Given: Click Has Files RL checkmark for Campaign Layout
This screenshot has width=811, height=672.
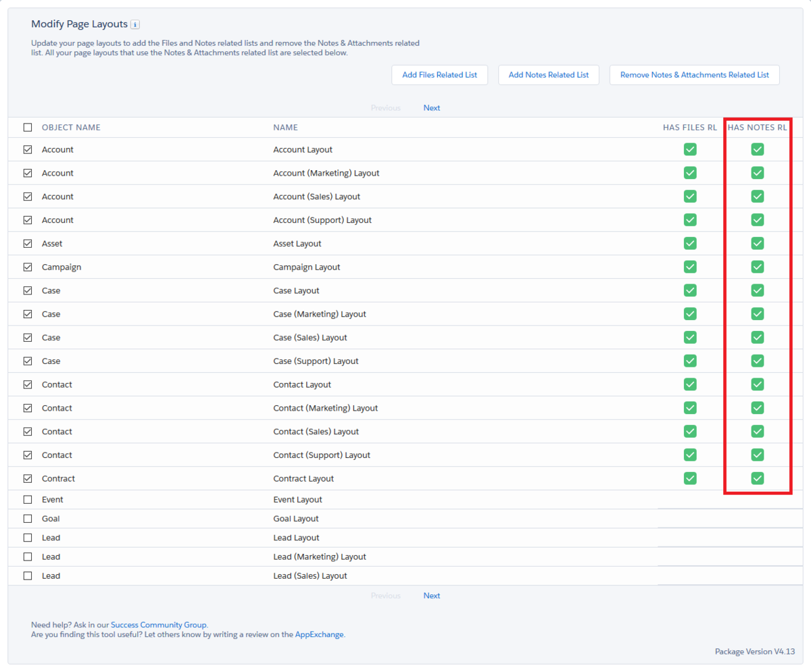Looking at the screenshot, I should (x=690, y=267).
